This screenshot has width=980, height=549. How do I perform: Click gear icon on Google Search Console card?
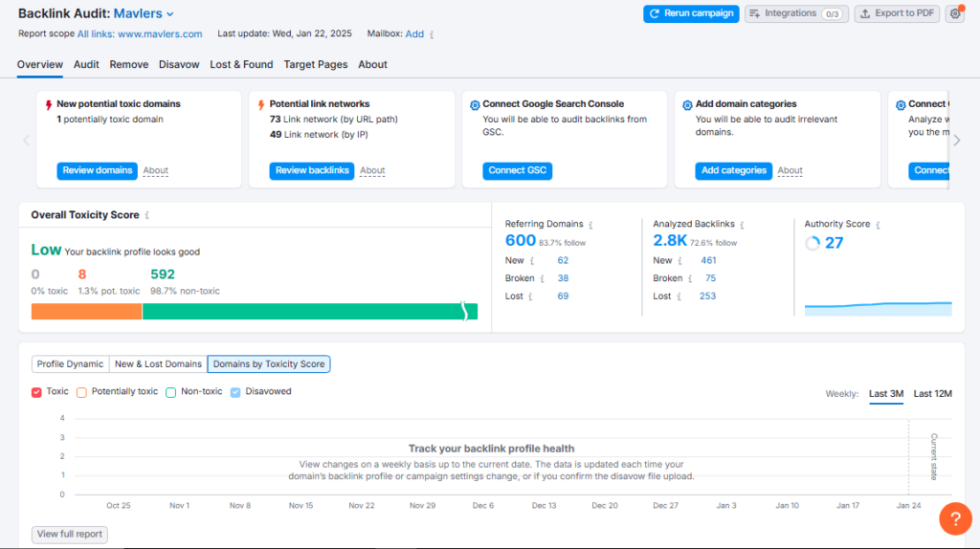coord(475,105)
